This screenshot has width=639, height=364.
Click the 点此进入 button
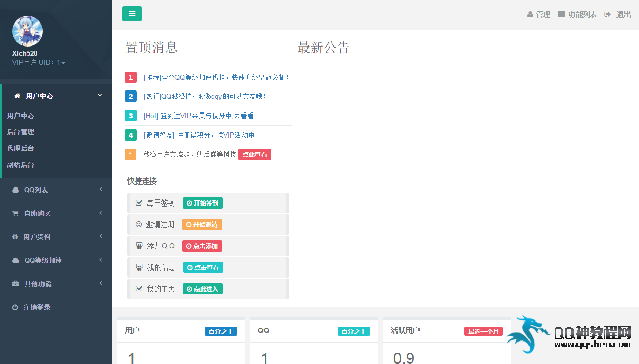(x=203, y=289)
